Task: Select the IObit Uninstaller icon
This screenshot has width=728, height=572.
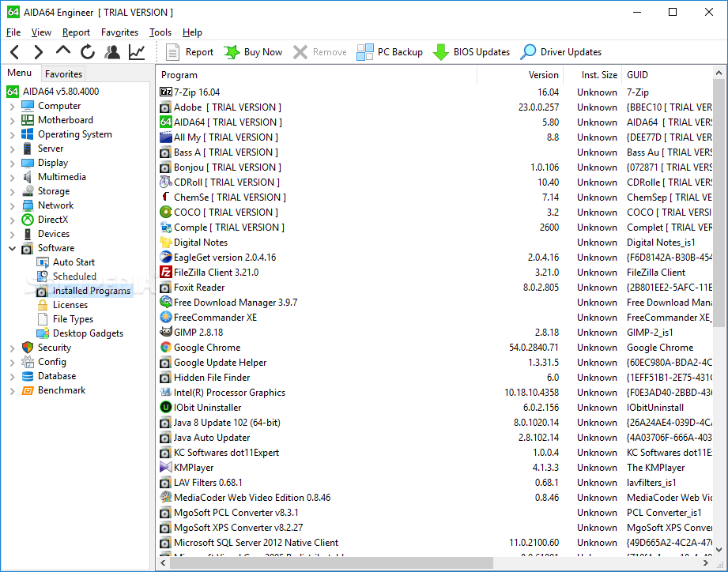Action: (x=166, y=408)
